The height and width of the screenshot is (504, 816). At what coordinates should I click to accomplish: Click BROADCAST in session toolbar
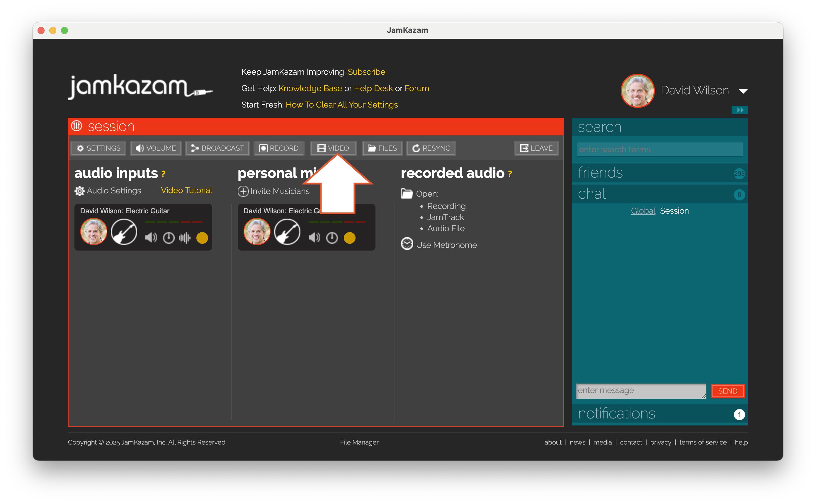coord(217,148)
